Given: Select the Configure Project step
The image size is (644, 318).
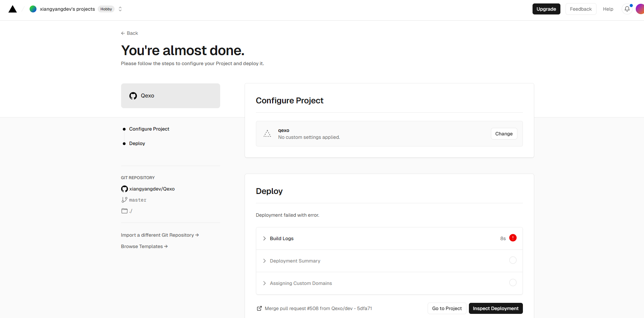Looking at the screenshot, I should 149,129.
